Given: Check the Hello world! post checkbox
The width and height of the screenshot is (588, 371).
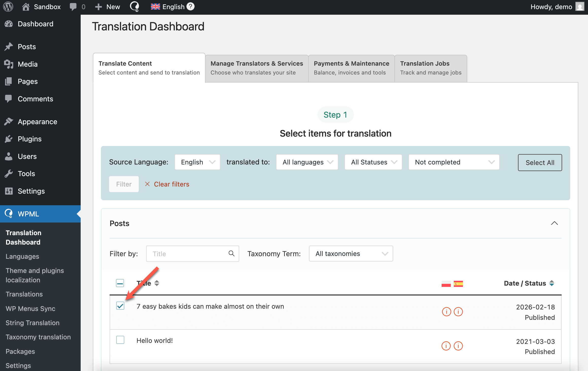Looking at the screenshot, I should click(120, 340).
